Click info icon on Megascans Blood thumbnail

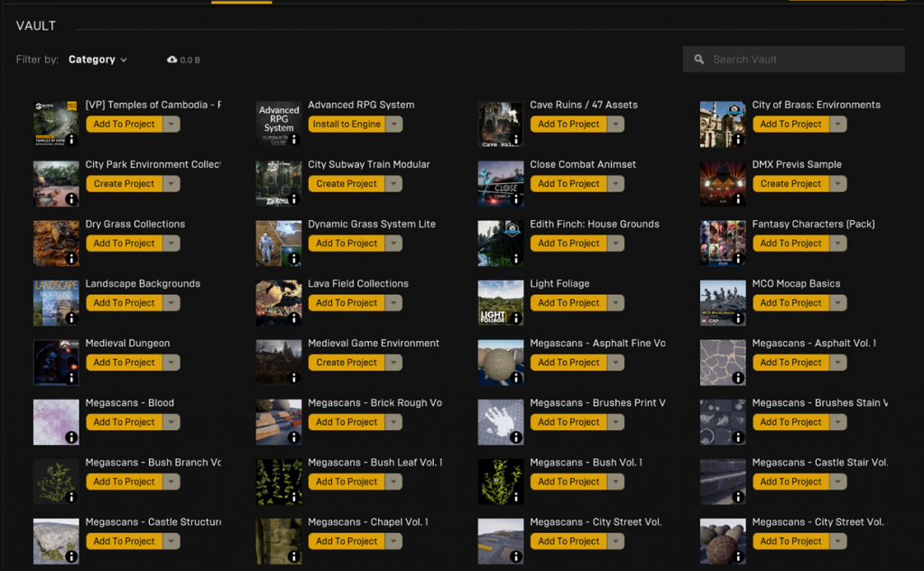click(x=71, y=437)
